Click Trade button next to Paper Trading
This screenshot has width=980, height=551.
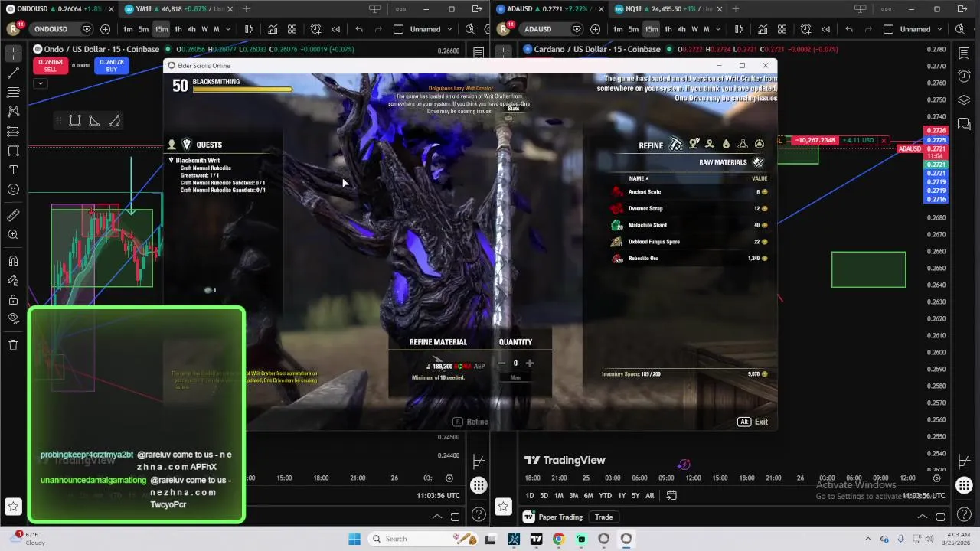604,517
